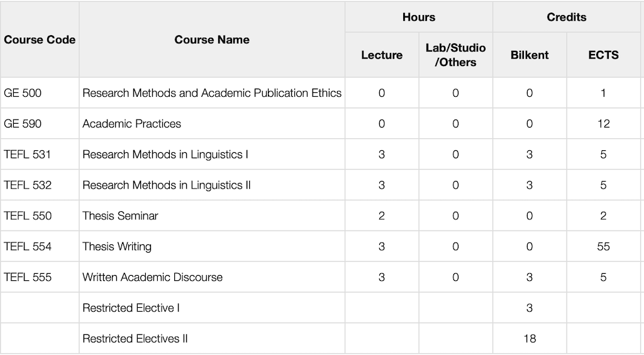Click the Thesis Seminar course name
644x355 pixels.
click(x=120, y=216)
